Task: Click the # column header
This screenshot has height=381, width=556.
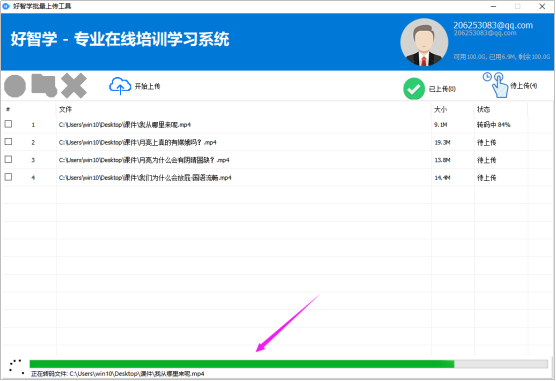Action: (x=8, y=109)
